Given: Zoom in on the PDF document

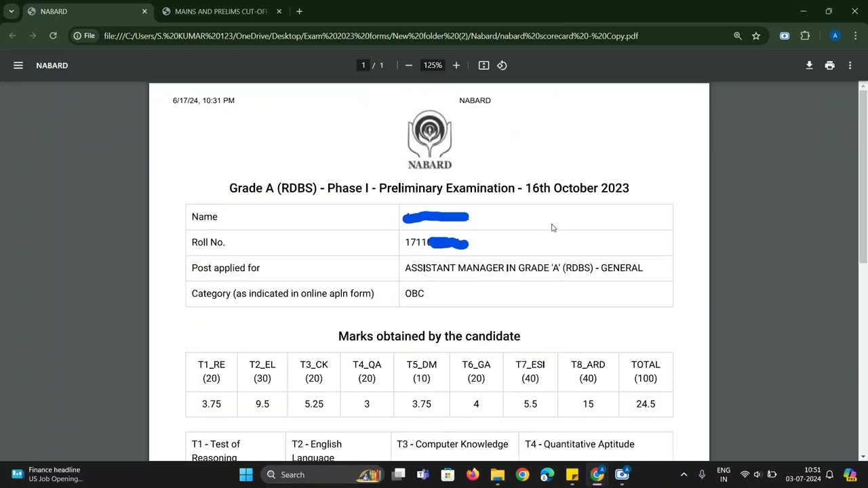Looking at the screenshot, I should (456, 66).
